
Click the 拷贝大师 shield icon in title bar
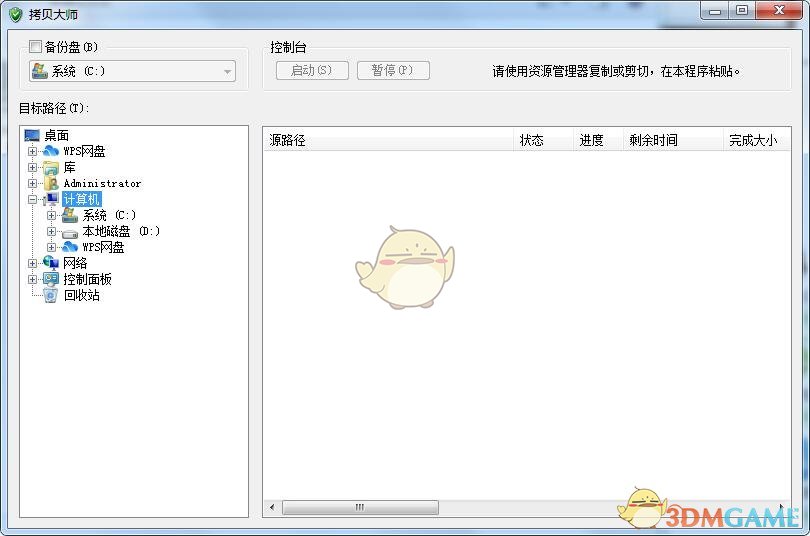(x=16, y=14)
